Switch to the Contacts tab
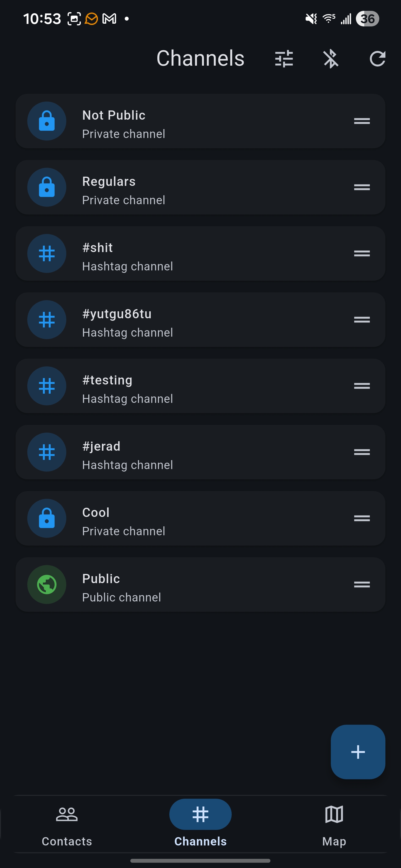This screenshot has width=401, height=868. tap(67, 825)
